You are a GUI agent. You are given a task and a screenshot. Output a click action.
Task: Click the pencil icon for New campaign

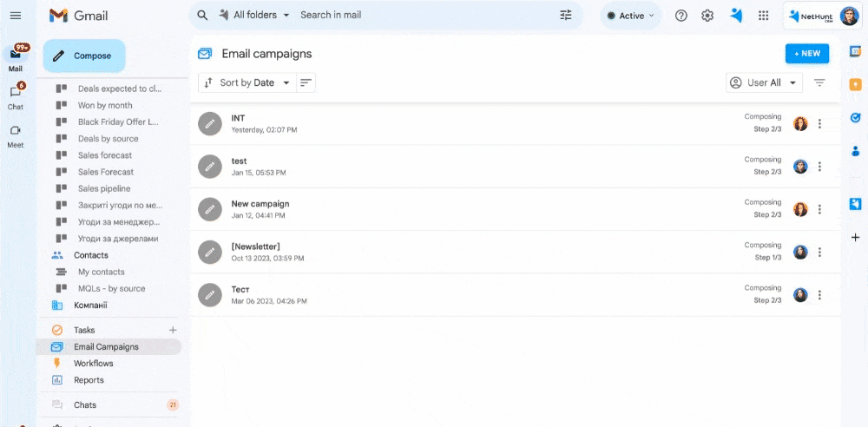click(x=210, y=209)
